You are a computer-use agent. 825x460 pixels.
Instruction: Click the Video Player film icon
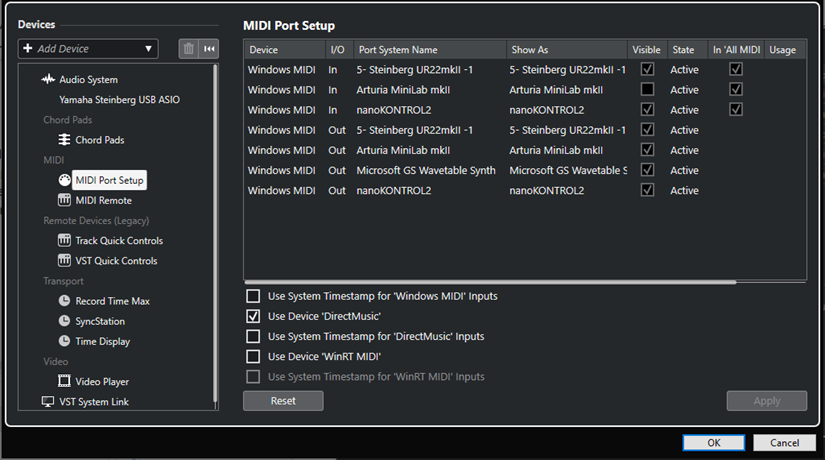(65, 381)
